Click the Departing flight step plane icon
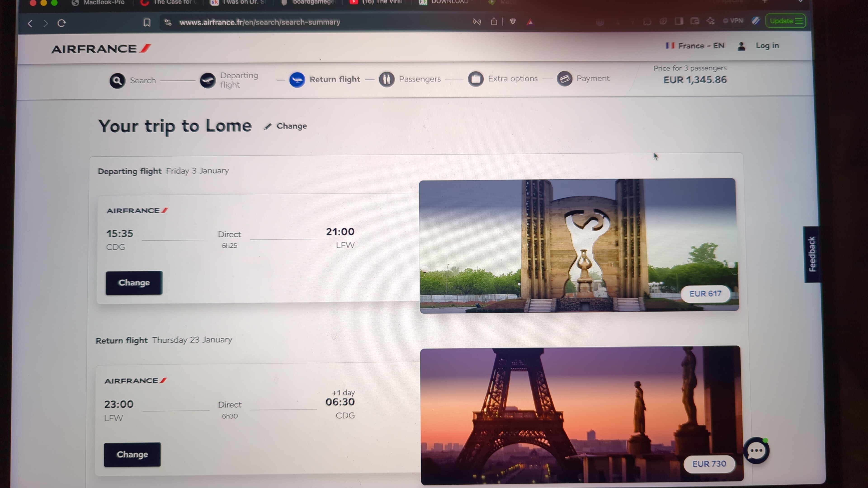The width and height of the screenshot is (868, 488). point(208,80)
